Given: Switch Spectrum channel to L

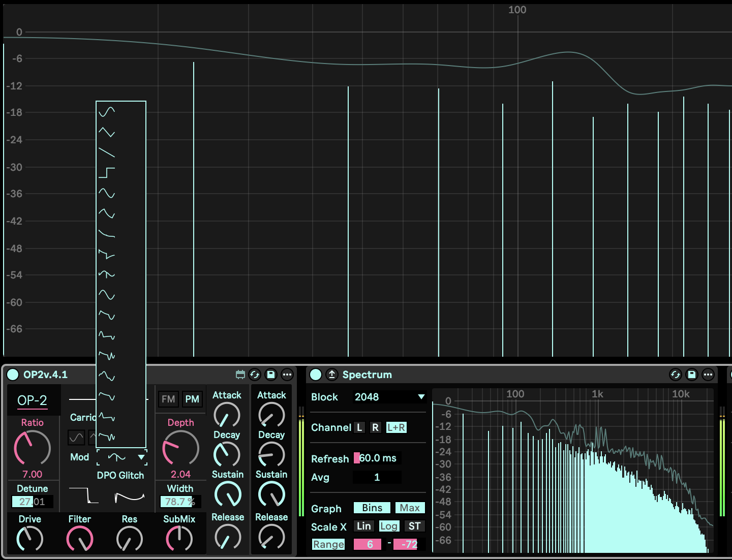Looking at the screenshot, I should click(359, 427).
